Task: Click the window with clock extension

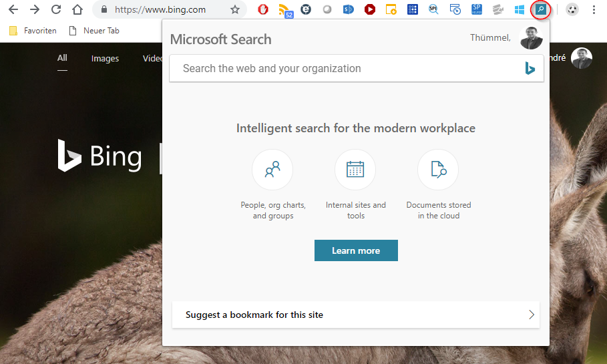Action: [455, 9]
